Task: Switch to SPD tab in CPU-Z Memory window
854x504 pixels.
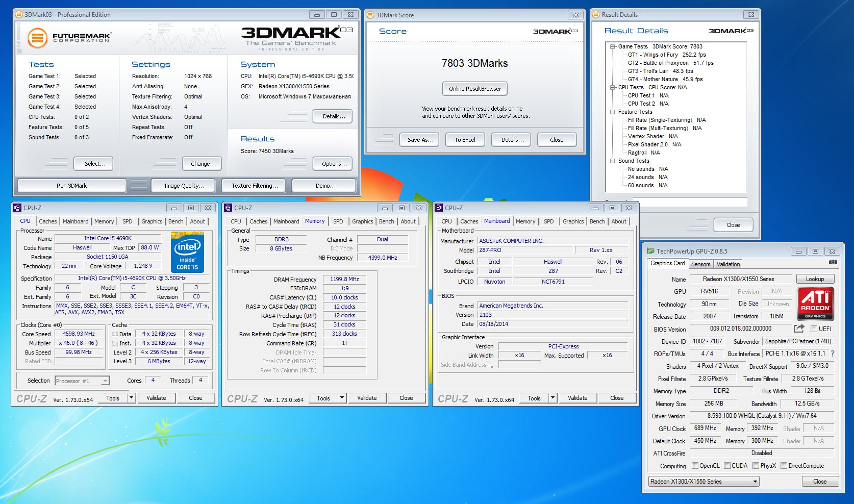Action: click(338, 221)
